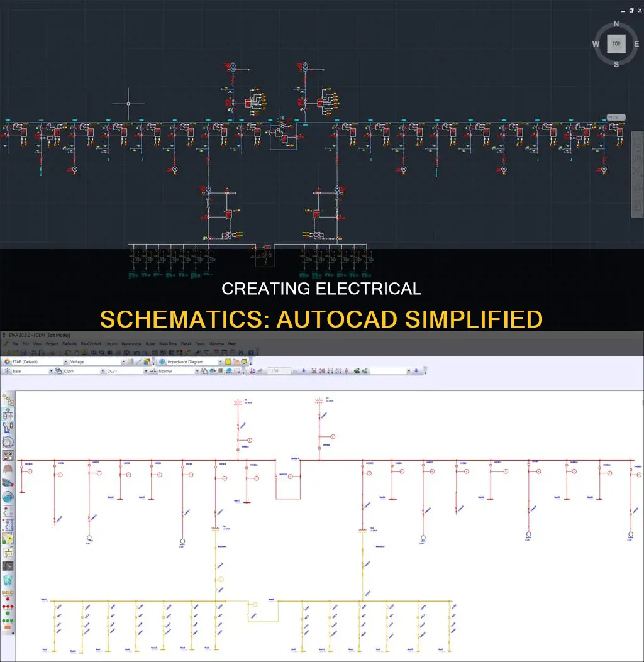
Task: Open the Window menu in ETAP
Action: pos(216,344)
